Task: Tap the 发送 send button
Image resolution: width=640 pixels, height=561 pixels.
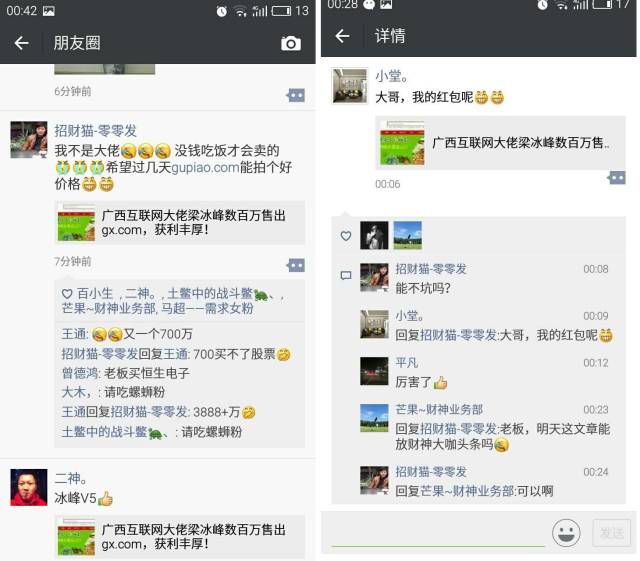Action: 612,532
